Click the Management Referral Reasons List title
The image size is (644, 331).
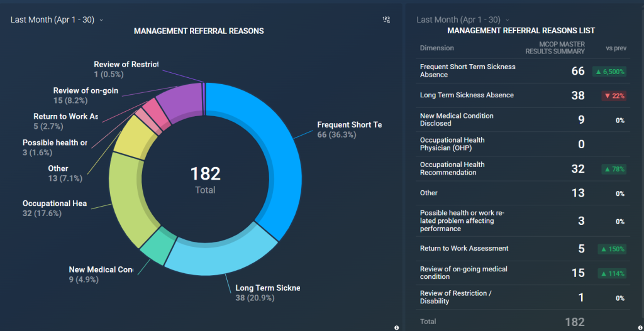[521, 31]
